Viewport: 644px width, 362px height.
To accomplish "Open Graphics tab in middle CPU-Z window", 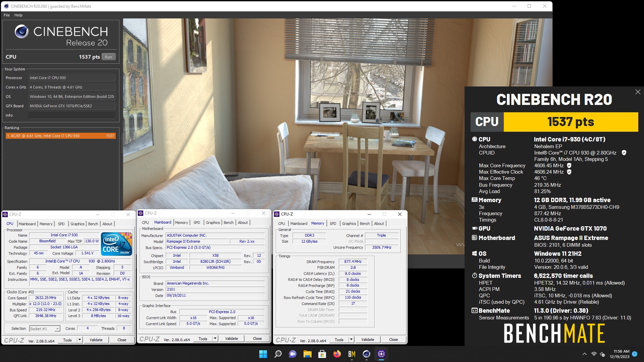I will coord(213,223).
